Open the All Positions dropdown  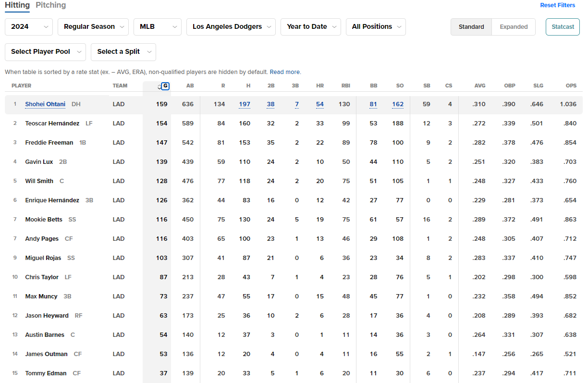(376, 27)
